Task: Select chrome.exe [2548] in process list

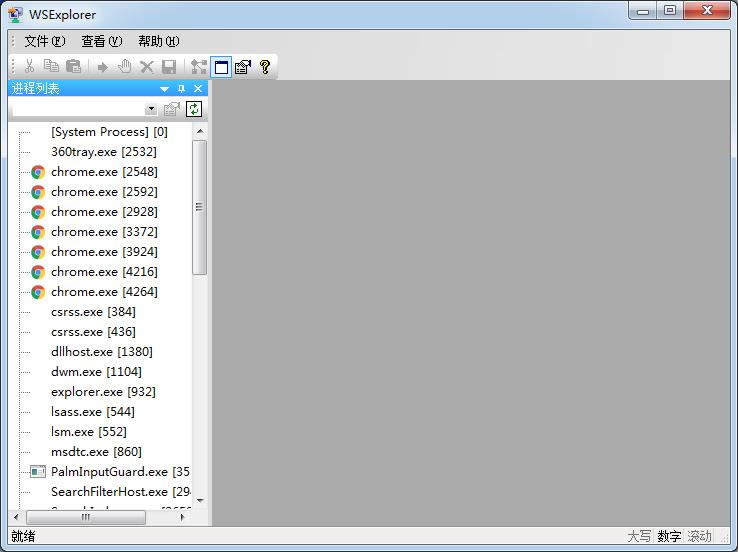Action: click(104, 172)
